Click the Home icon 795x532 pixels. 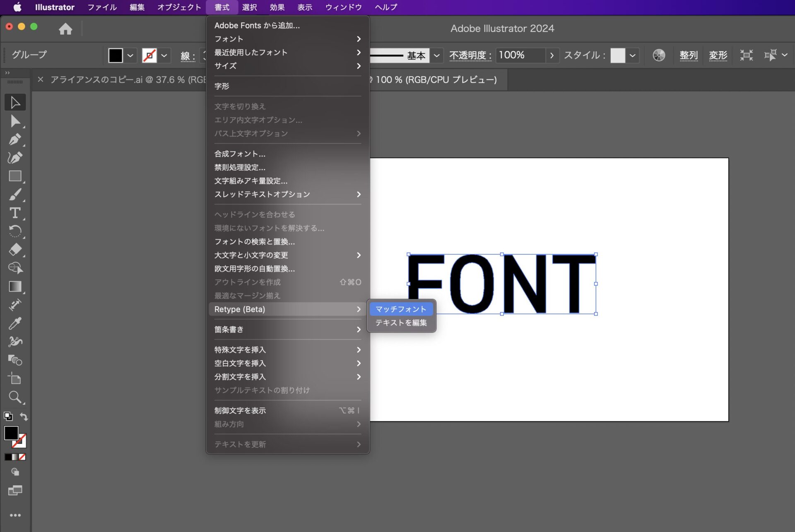[x=65, y=29]
